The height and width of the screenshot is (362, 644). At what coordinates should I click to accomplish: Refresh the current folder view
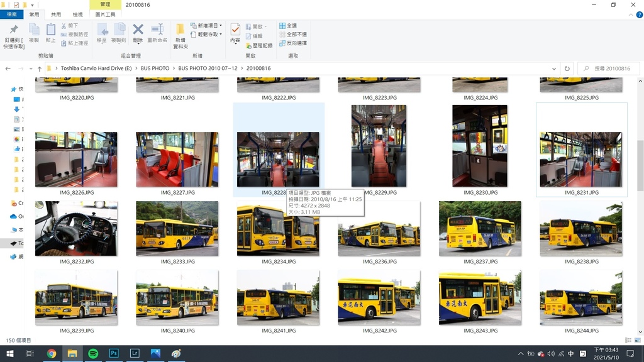[567, 69]
